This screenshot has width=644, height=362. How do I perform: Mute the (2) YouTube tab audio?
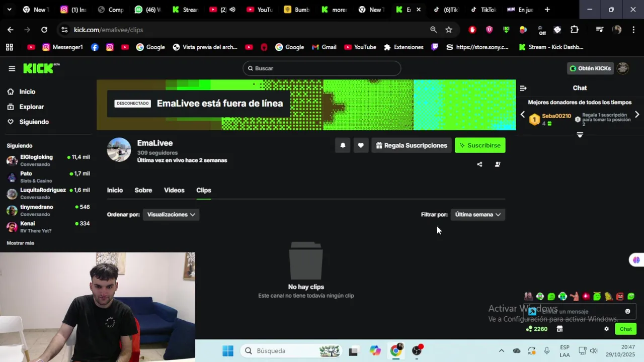pos(232,10)
